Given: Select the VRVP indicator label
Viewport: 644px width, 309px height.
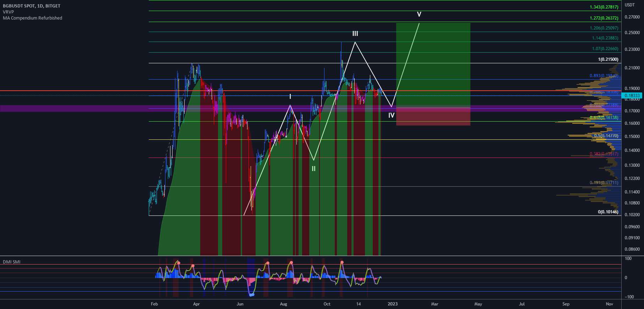Looking at the screenshot, I should click(x=9, y=12).
